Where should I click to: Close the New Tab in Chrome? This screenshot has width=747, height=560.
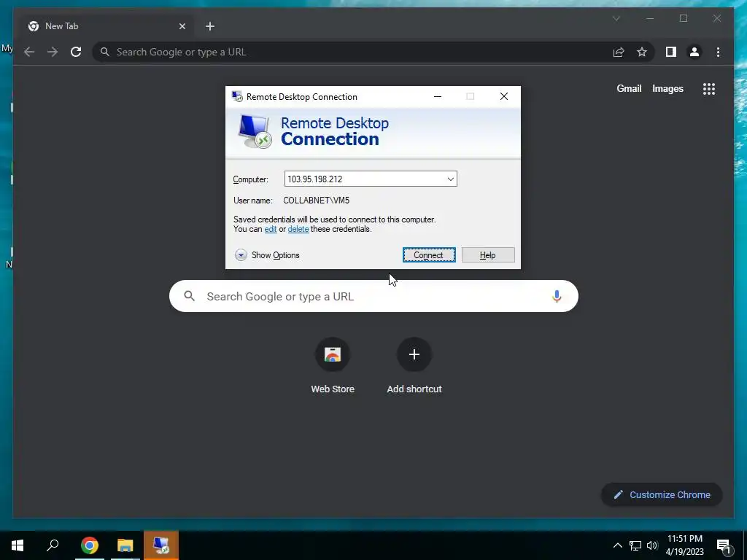(182, 26)
